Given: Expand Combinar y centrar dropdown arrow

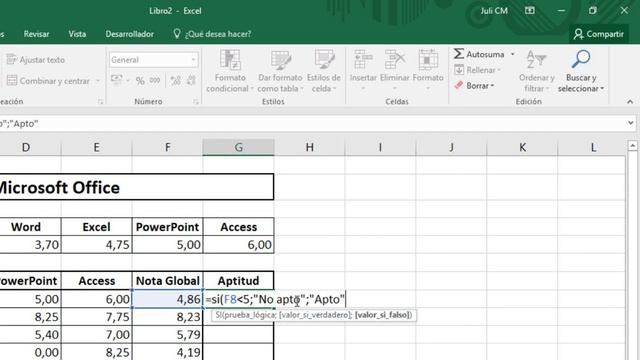Looking at the screenshot, I should 98,81.
